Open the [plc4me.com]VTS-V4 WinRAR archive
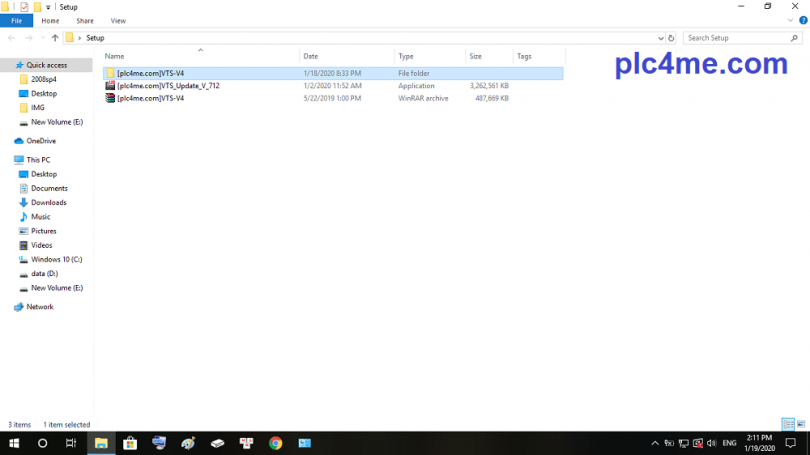Image resolution: width=810 pixels, height=455 pixels. pos(150,99)
